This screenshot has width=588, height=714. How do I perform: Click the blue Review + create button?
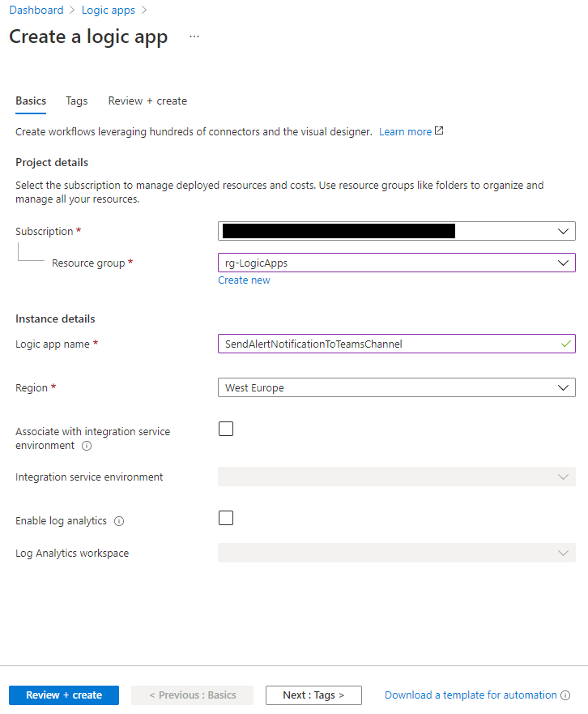pyautogui.click(x=64, y=695)
